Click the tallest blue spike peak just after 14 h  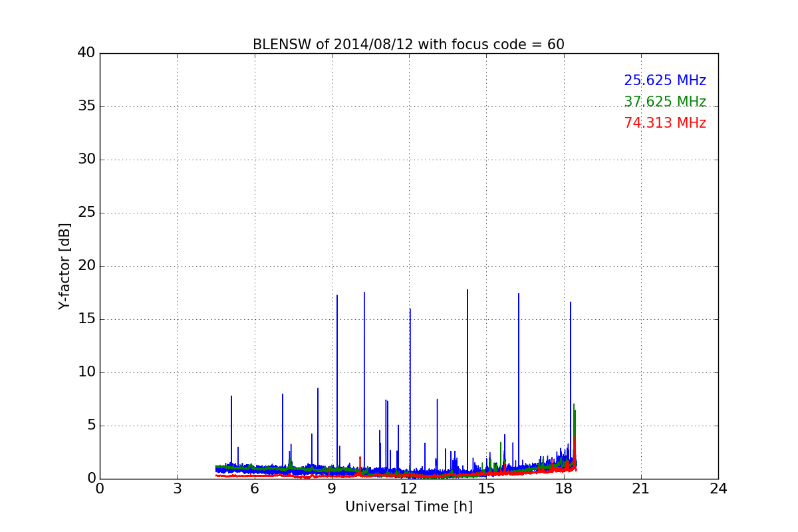tap(467, 290)
